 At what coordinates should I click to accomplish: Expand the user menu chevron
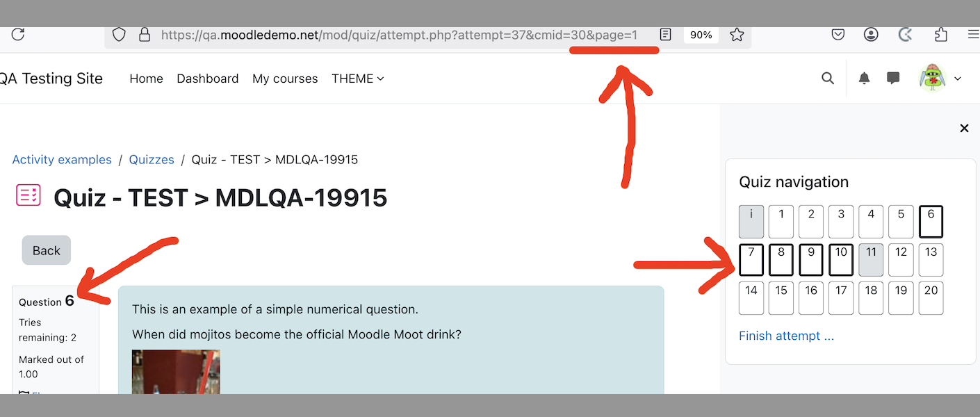(958, 79)
